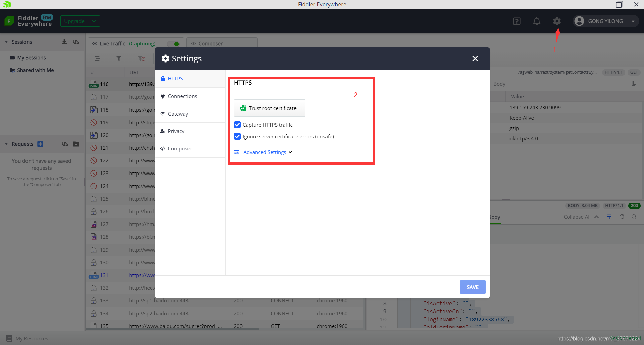Viewport: 644px width, 345px height.
Task: Select session row 126
Action: click(121, 211)
